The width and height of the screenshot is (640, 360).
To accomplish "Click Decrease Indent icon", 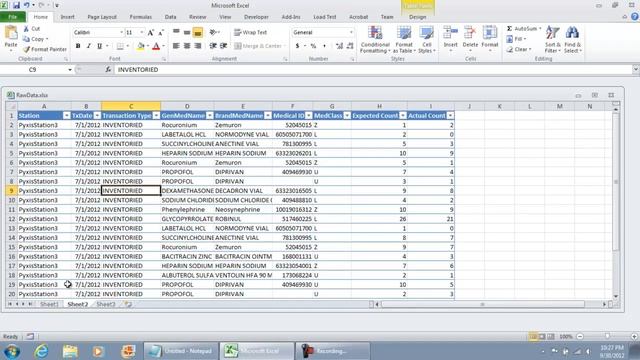I will click(213, 46).
